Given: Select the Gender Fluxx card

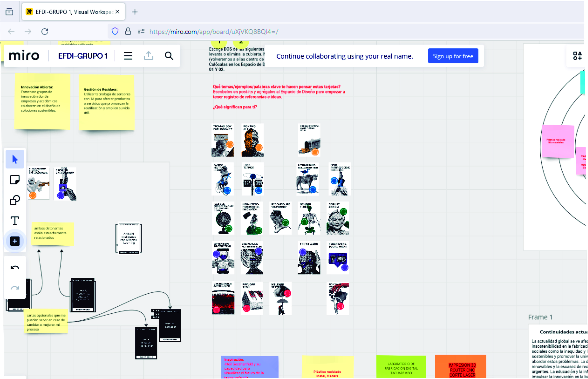Looking at the screenshot, I should tap(309, 218).
